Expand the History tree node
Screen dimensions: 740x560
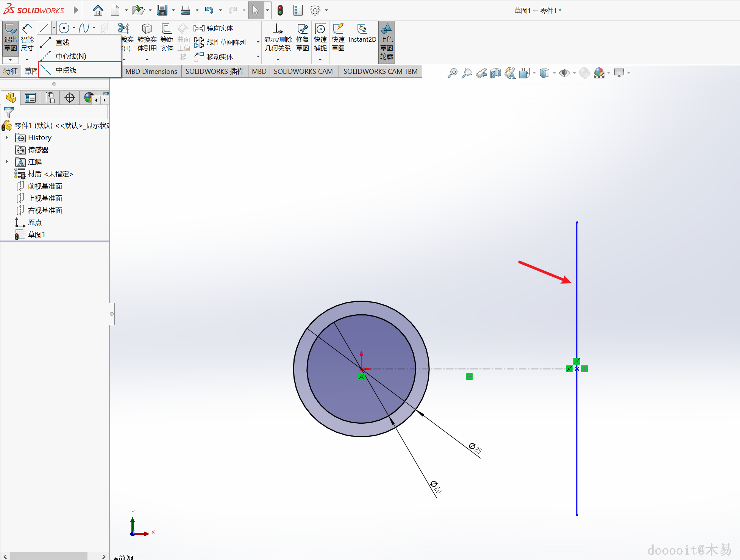click(7, 137)
